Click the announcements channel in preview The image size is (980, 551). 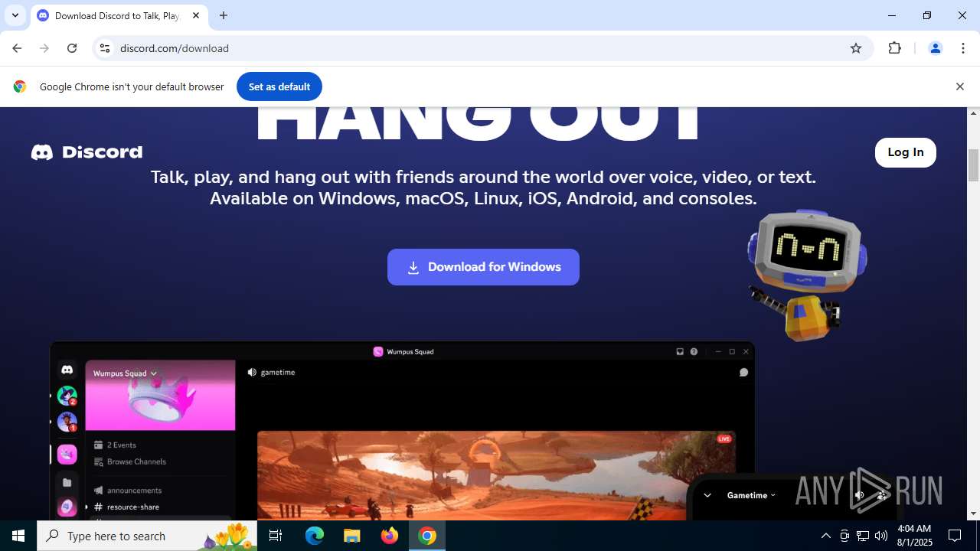point(127,490)
